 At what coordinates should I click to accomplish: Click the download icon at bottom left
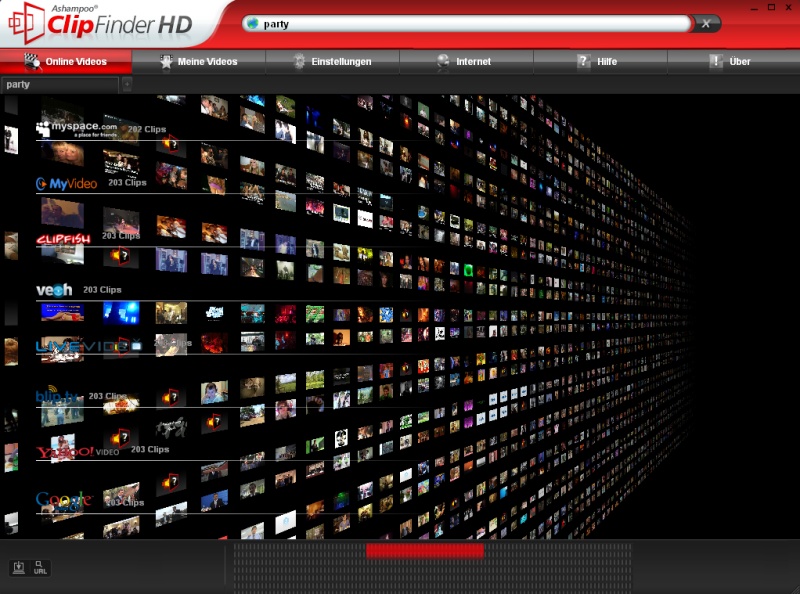point(19,568)
